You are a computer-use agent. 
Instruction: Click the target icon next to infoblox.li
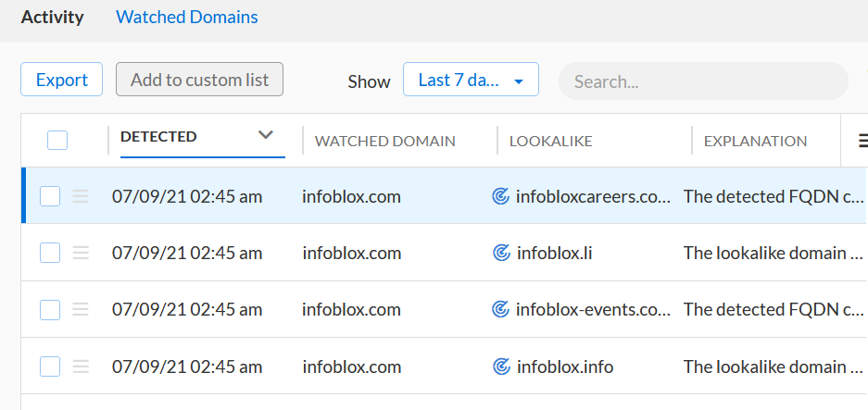(501, 253)
